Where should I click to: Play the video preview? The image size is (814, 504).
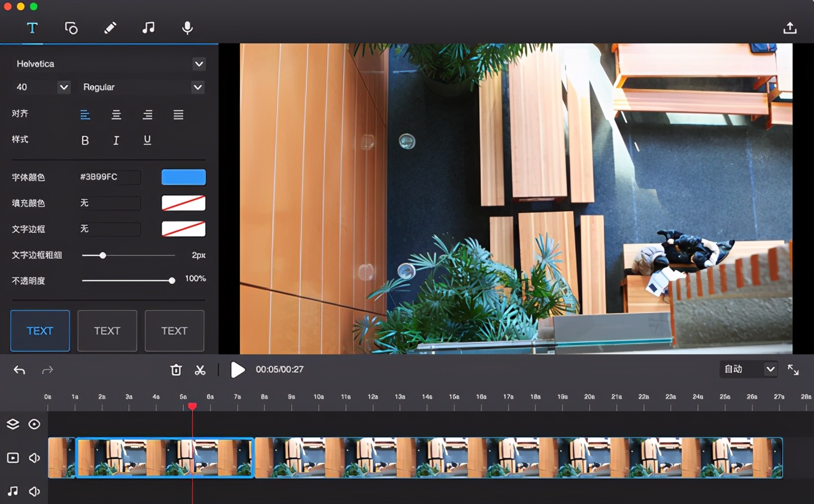(x=238, y=370)
